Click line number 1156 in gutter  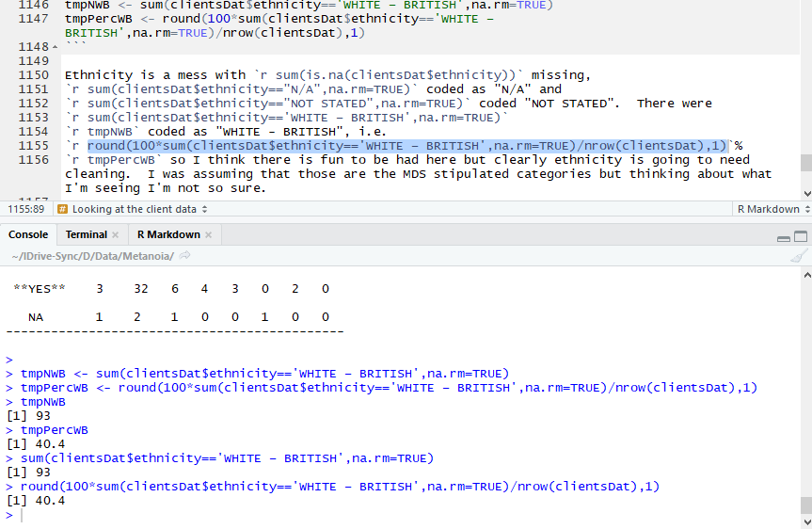(x=34, y=160)
